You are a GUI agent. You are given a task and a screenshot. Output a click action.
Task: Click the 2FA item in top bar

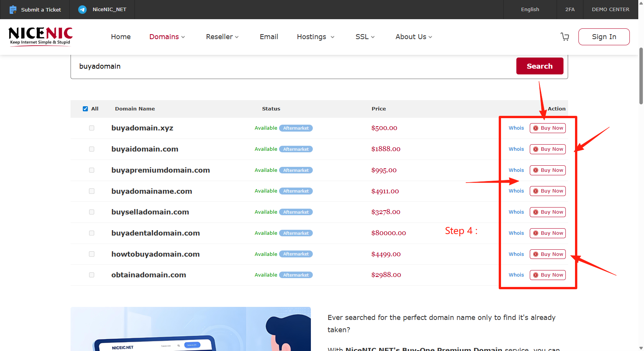tap(570, 9)
